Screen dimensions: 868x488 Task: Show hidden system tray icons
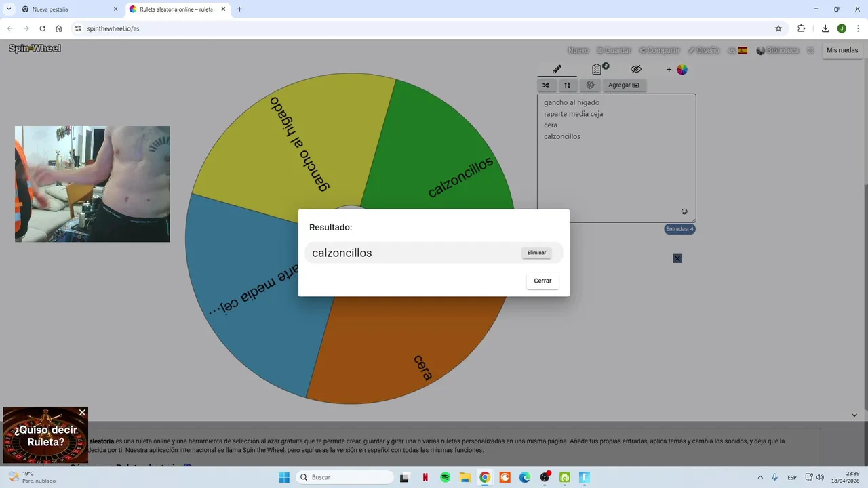click(759, 477)
